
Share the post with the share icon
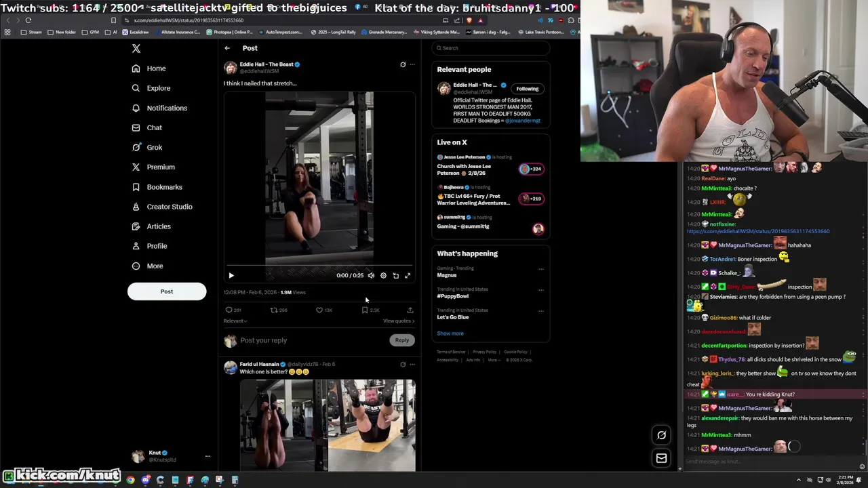410,310
